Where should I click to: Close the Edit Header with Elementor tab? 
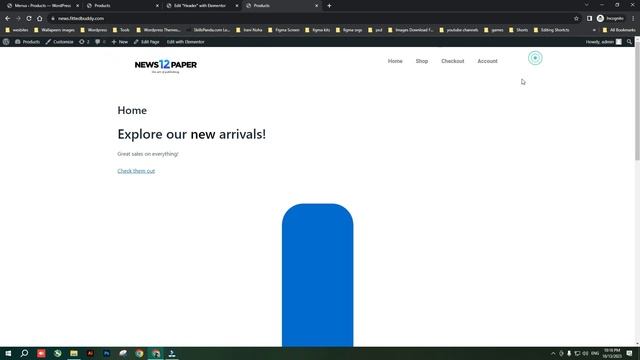coord(237,6)
